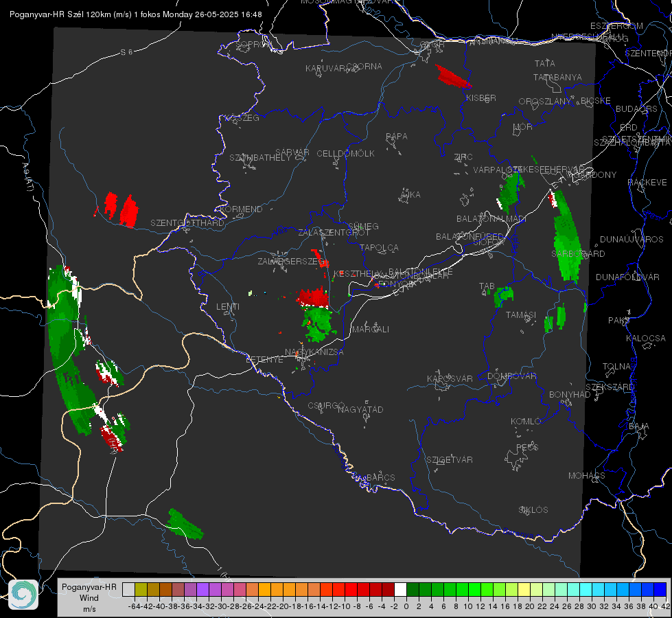The height and width of the screenshot is (618, 672).
Task: Click the KALOCSA town label
Action: [646, 339]
